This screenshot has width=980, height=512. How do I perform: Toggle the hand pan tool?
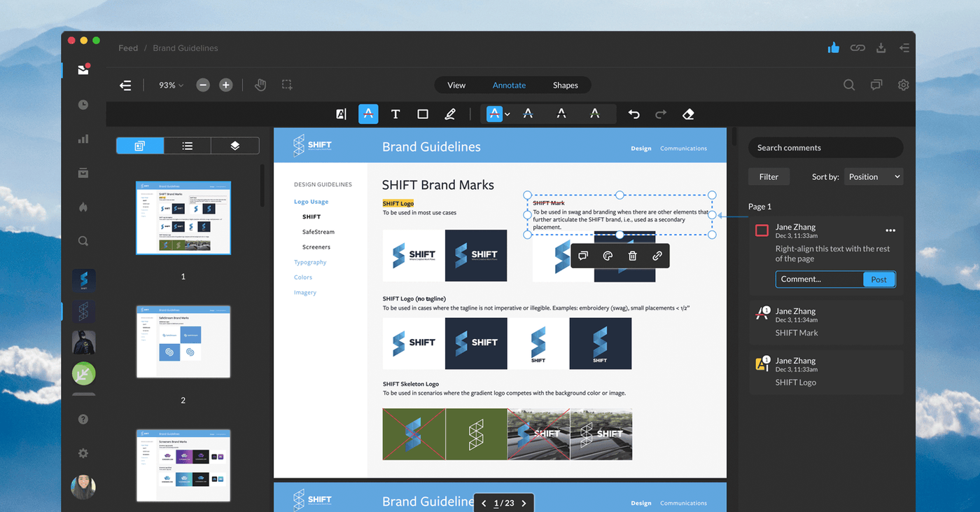(x=260, y=85)
